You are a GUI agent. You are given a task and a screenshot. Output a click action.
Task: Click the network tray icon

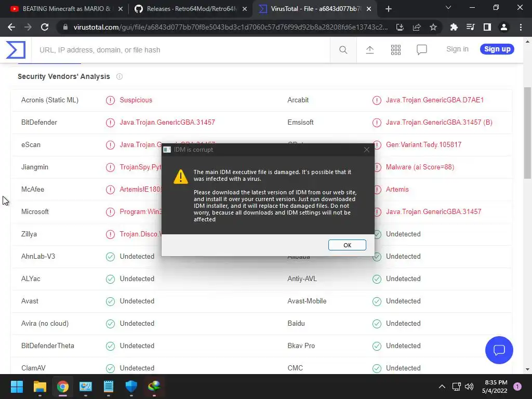pyautogui.click(x=456, y=387)
